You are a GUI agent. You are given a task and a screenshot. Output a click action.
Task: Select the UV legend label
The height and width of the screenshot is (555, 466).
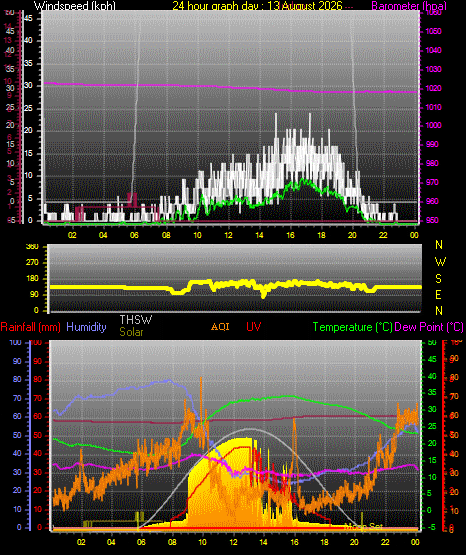click(x=254, y=327)
